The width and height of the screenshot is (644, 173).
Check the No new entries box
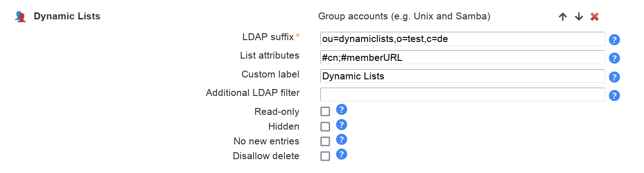pyautogui.click(x=325, y=141)
